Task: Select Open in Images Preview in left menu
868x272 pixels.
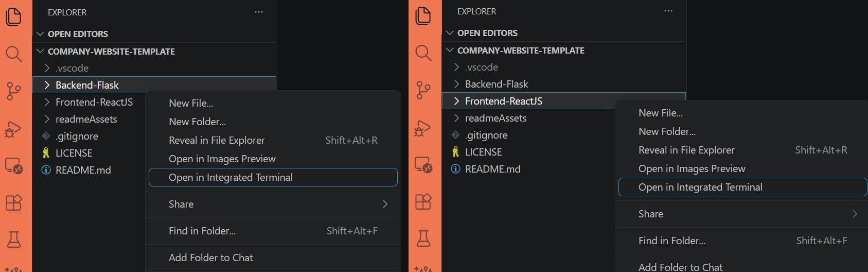Action: pyautogui.click(x=273, y=159)
